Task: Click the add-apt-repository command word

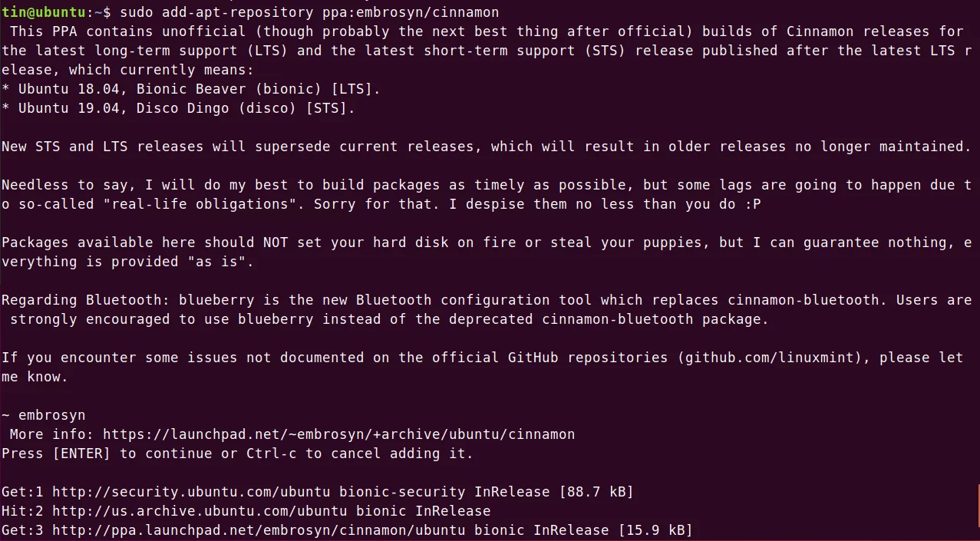Action: (x=238, y=12)
